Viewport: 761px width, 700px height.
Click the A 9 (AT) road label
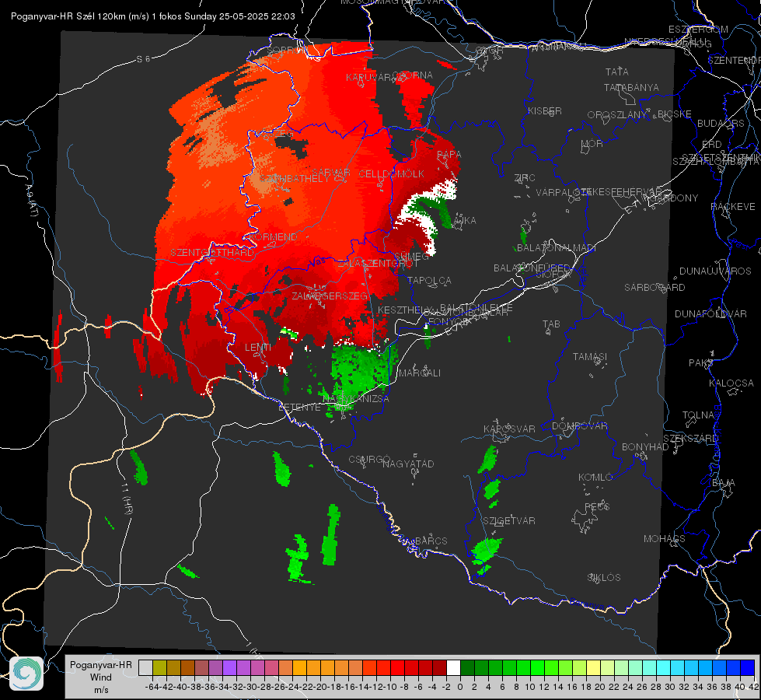pos(30,201)
